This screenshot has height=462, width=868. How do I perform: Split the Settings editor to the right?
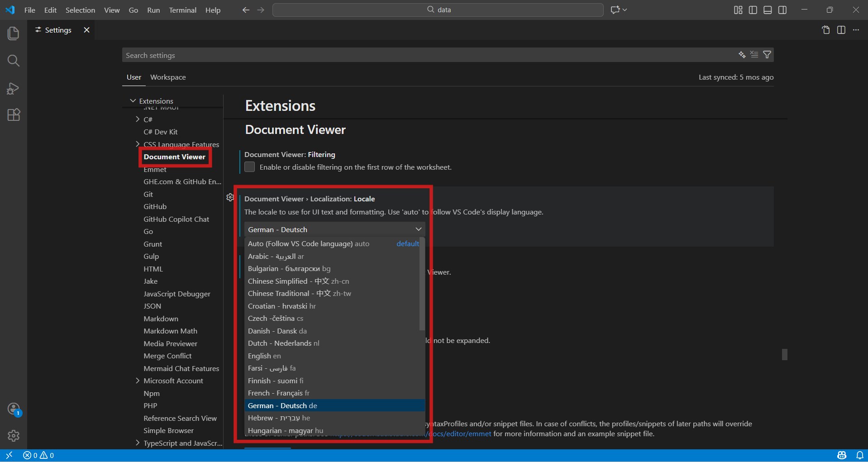(841, 30)
